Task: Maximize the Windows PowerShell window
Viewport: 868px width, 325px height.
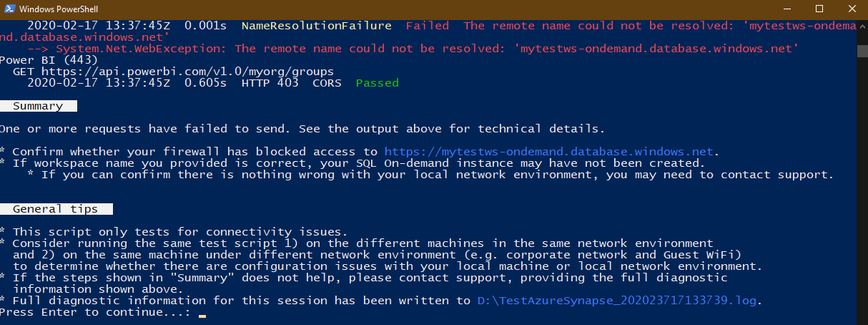Action: coord(819,9)
